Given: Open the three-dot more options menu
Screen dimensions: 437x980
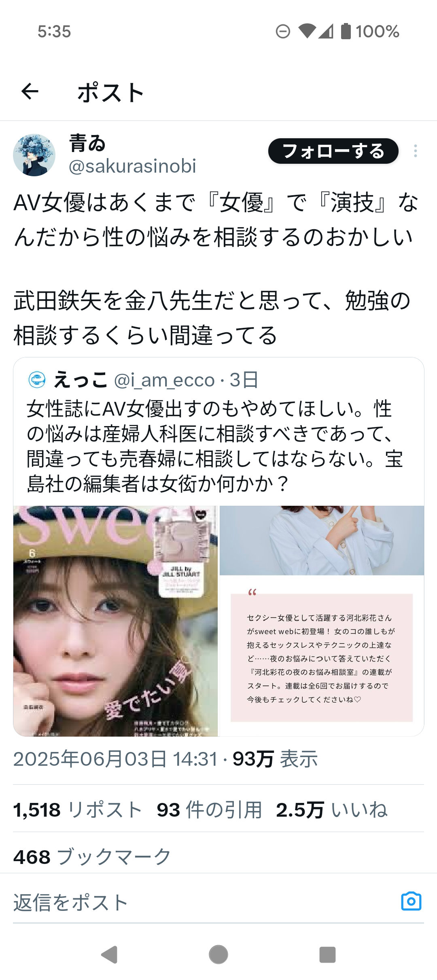Looking at the screenshot, I should pyautogui.click(x=415, y=151).
